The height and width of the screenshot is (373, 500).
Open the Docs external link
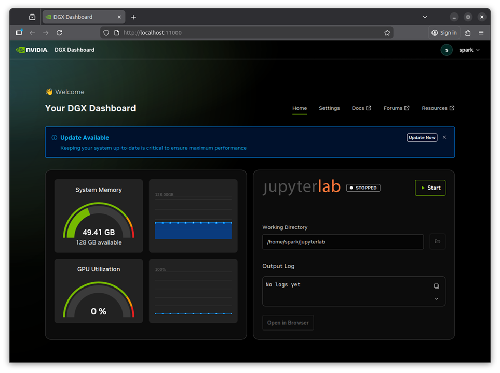click(x=361, y=108)
